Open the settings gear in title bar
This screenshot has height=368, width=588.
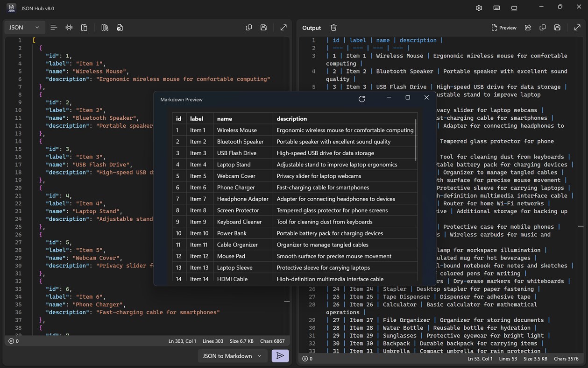(479, 8)
